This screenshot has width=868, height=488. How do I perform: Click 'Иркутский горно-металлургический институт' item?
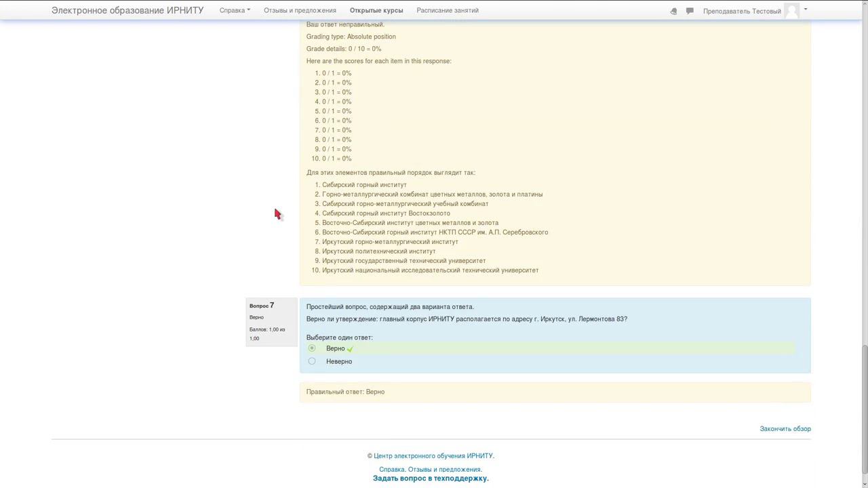[390, 241]
